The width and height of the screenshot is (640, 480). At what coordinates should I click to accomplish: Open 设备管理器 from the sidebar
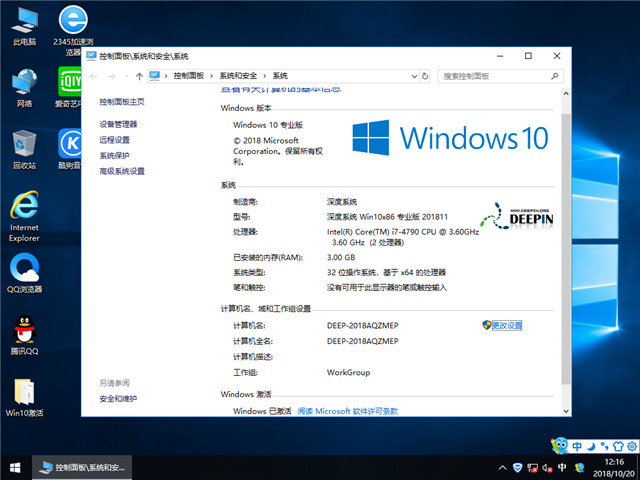click(x=118, y=124)
